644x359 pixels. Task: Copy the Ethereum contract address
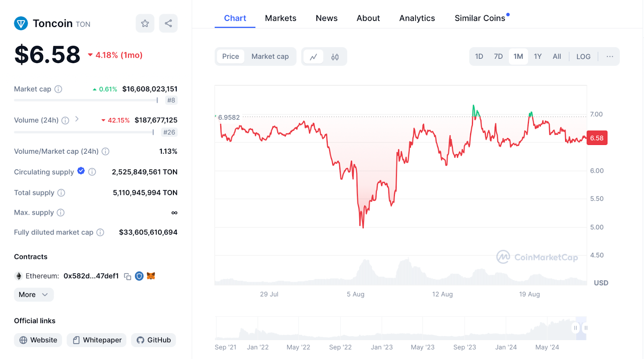click(128, 276)
